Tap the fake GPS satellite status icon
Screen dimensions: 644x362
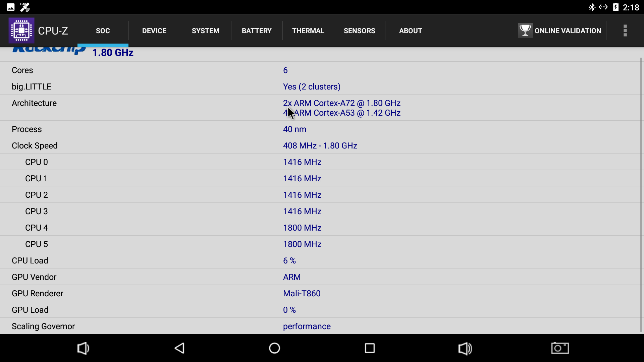(x=25, y=7)
